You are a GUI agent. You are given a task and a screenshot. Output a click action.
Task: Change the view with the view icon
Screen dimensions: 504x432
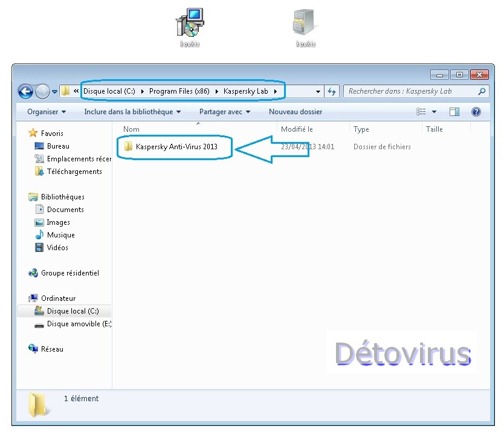[421, 112]
